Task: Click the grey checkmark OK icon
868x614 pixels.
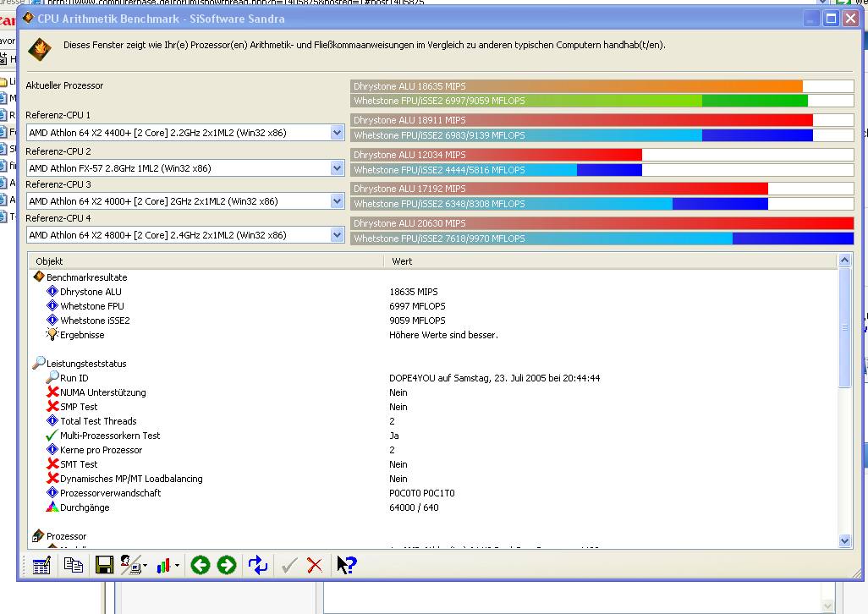Action: pos(289,565)
